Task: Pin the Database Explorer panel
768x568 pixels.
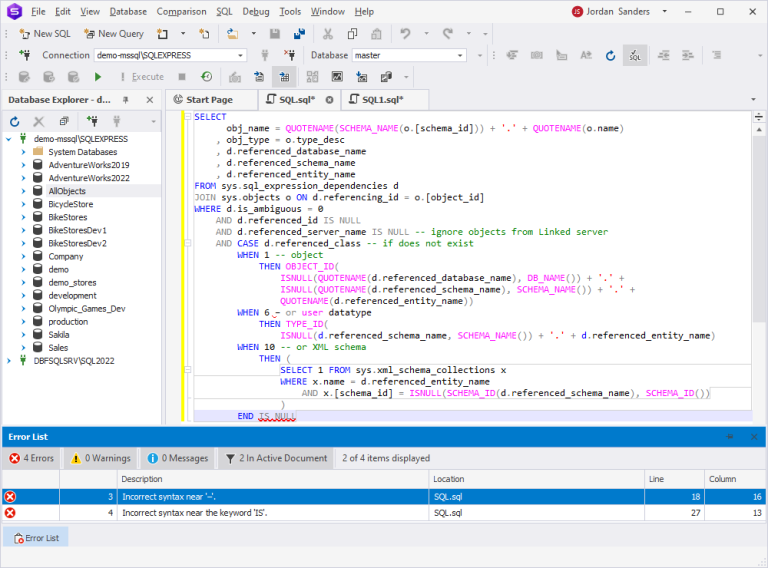Action: (127, 100)
